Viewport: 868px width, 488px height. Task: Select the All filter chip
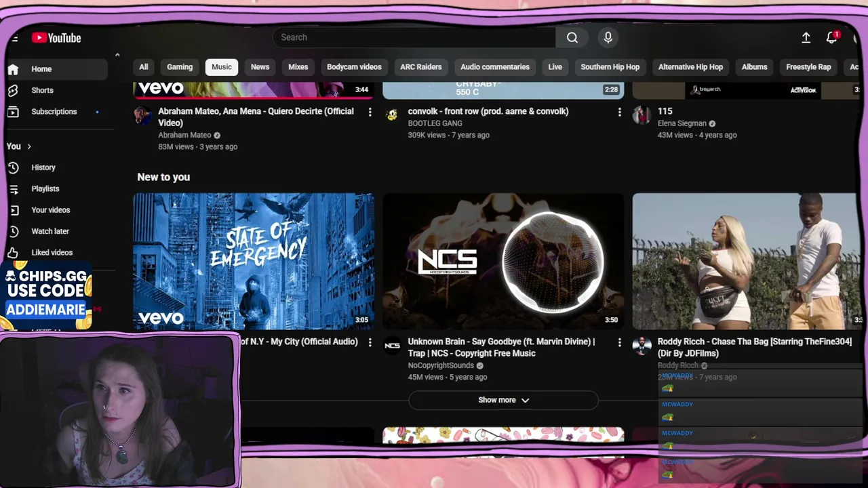(x=144, y=67)
